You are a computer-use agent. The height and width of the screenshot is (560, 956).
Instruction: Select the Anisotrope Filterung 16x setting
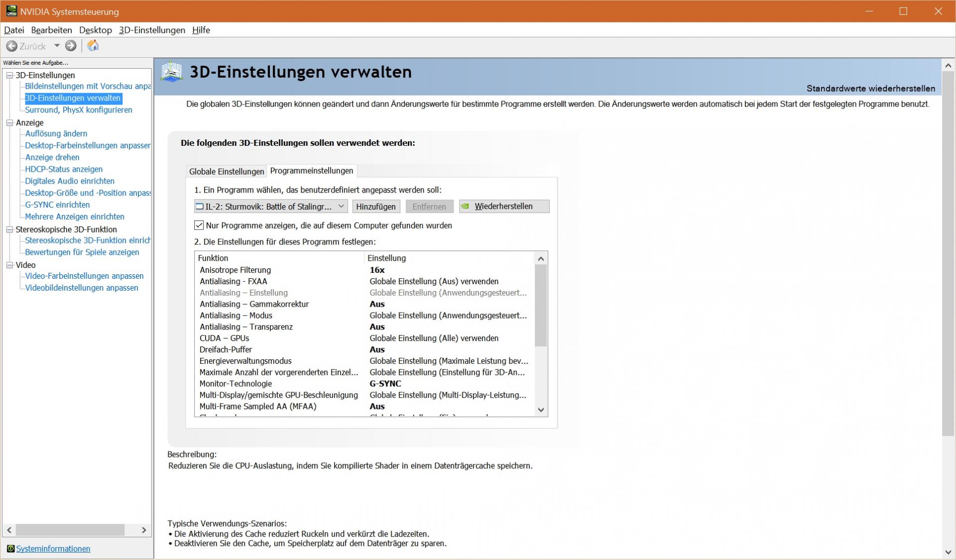click(377, 270)
